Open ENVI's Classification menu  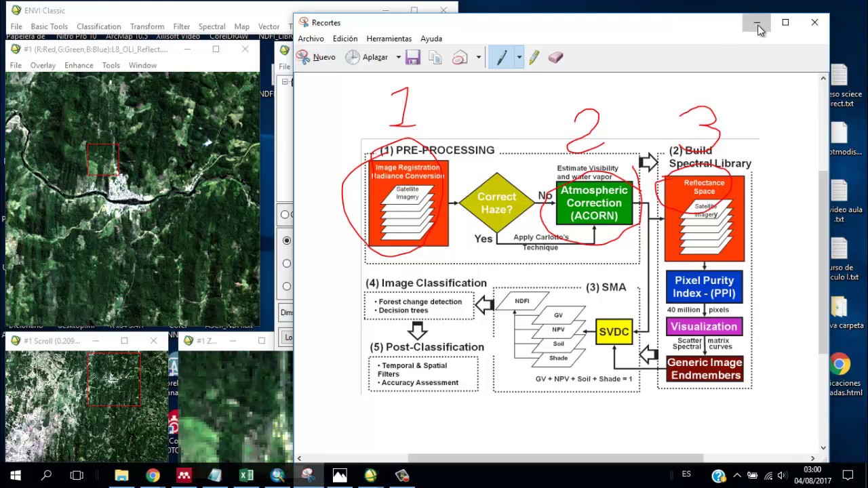coord(99,26)
